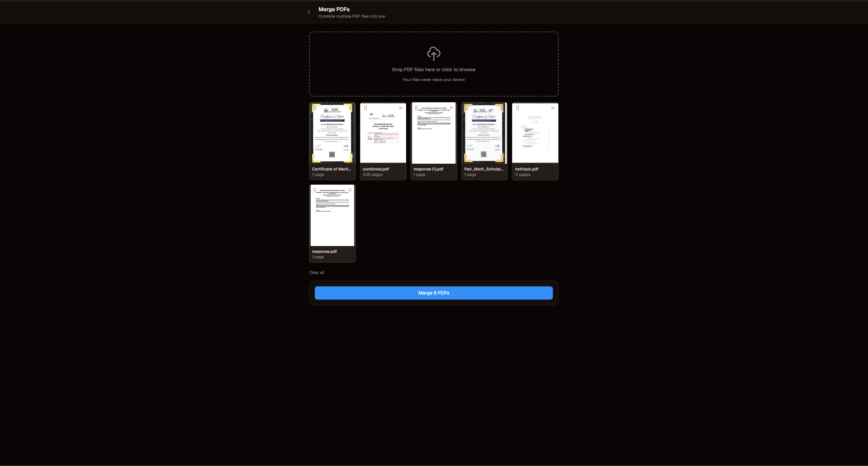Grab the drag handle on response.pdf card

[315, 190]
